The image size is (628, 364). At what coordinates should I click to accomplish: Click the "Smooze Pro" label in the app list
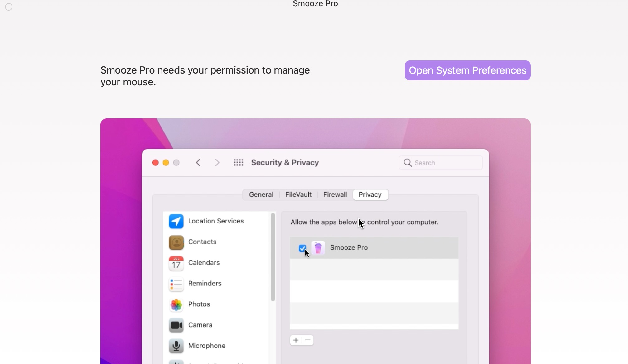tap(349, 247)
